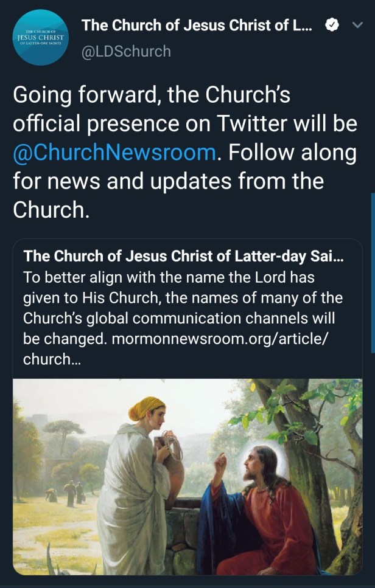Click the scrollbar on the right edge
This screenshot has width=375, height=588.
pyautogui.click(x=372, y=274)
